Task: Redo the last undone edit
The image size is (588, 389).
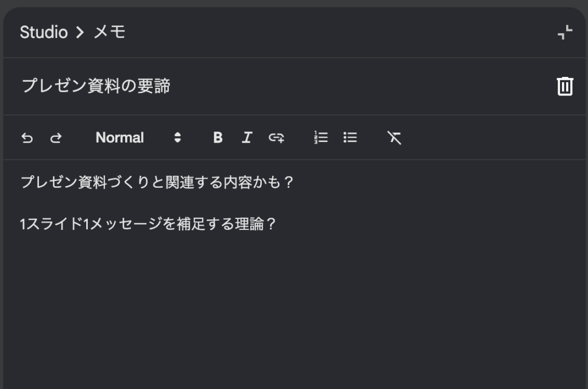Action: click(56, 138)
